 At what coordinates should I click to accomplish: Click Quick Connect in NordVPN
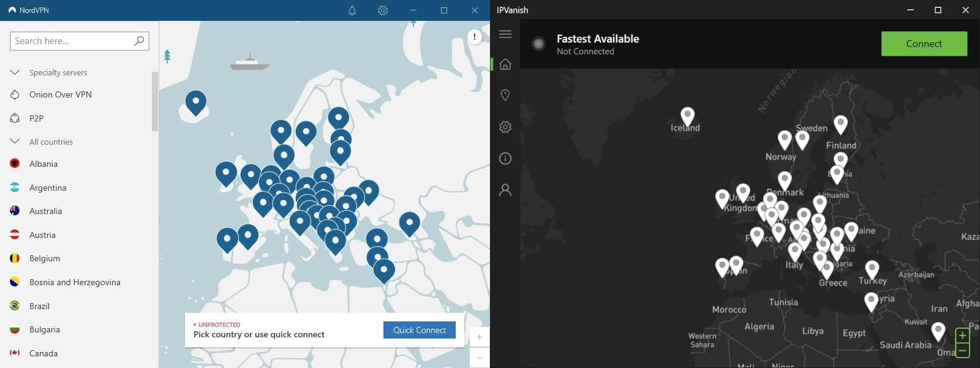pyautogui.click(x=420, y=330)
